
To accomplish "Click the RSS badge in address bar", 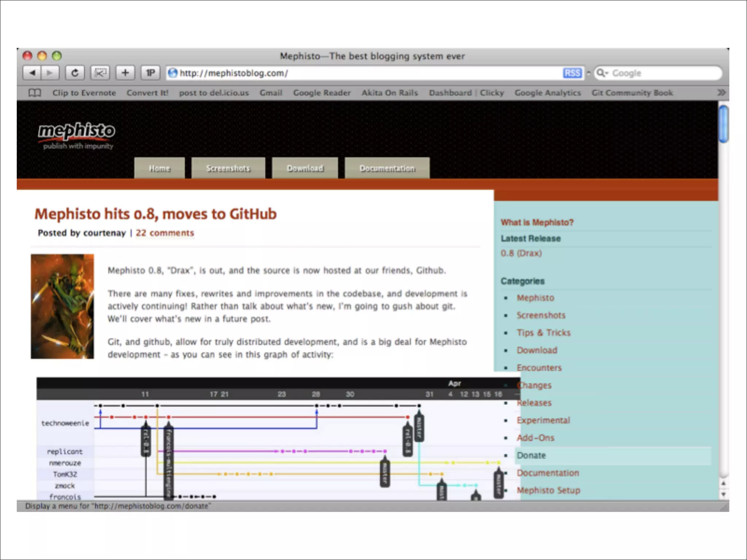I will pos(572,73).
